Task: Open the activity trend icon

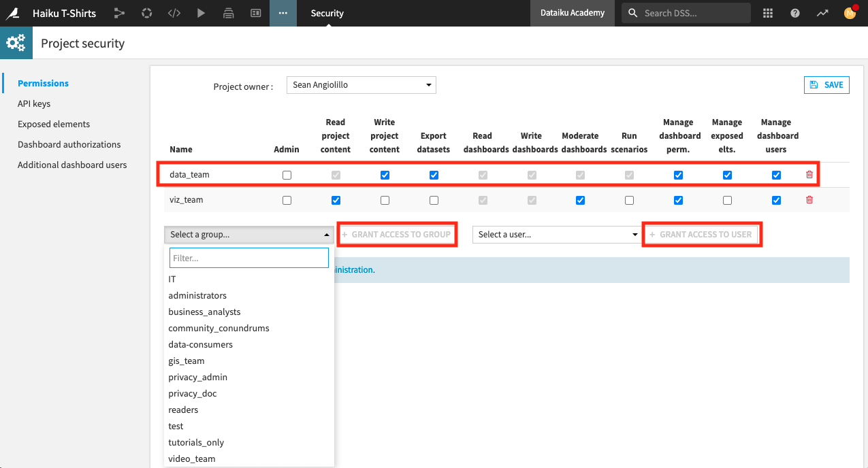Action: click(822, 13)
